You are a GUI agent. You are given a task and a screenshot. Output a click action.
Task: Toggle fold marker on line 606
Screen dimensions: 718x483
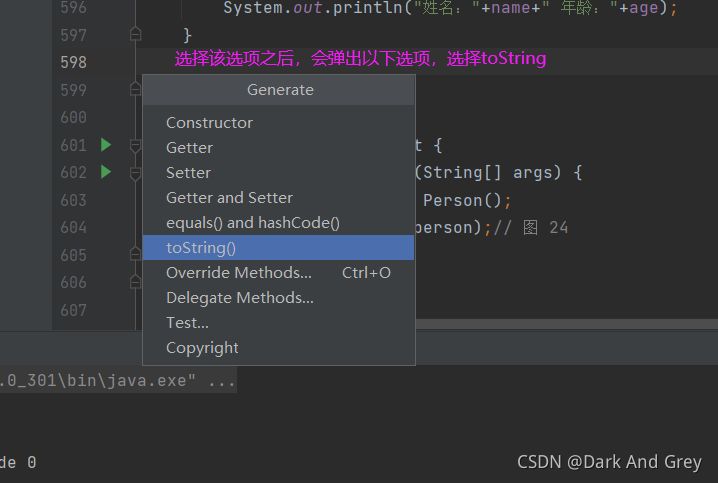136,282
